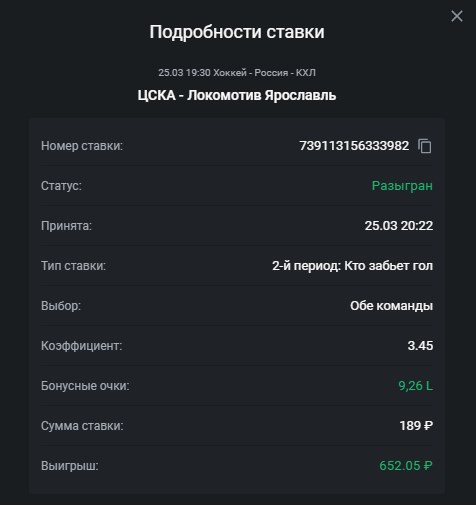Click the bet type 2-й период: Кто забьет гол
The image size is (476, 505).
(352, 266)
